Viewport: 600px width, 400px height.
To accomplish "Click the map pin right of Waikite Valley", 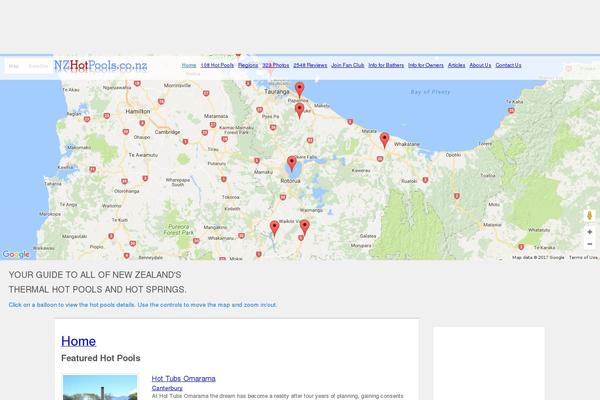I will (x=304, y=227).
